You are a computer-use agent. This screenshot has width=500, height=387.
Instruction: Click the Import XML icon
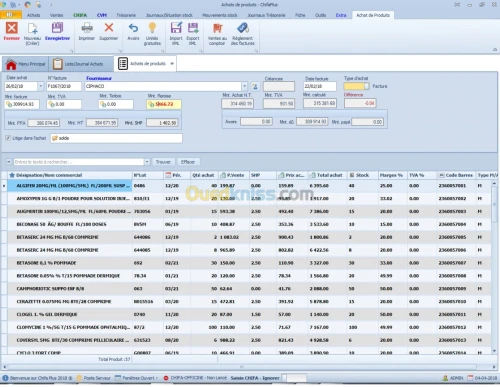pos(176,28)
